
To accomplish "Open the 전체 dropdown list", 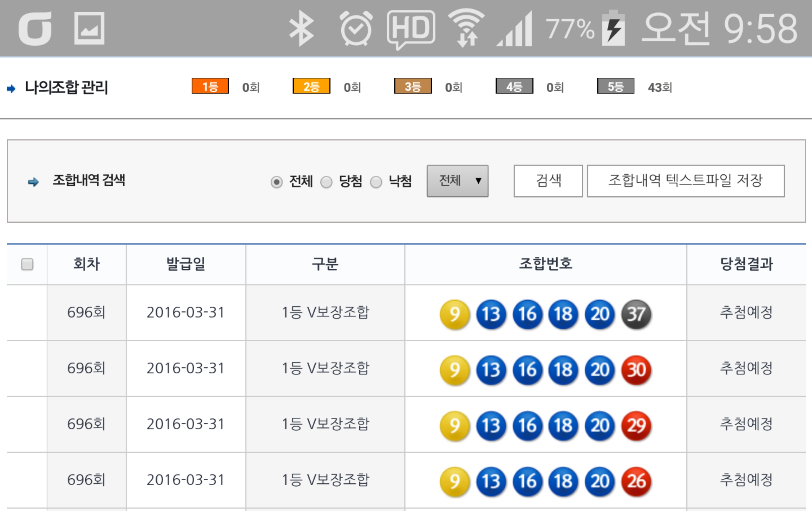I will click(x=457, y=181).
